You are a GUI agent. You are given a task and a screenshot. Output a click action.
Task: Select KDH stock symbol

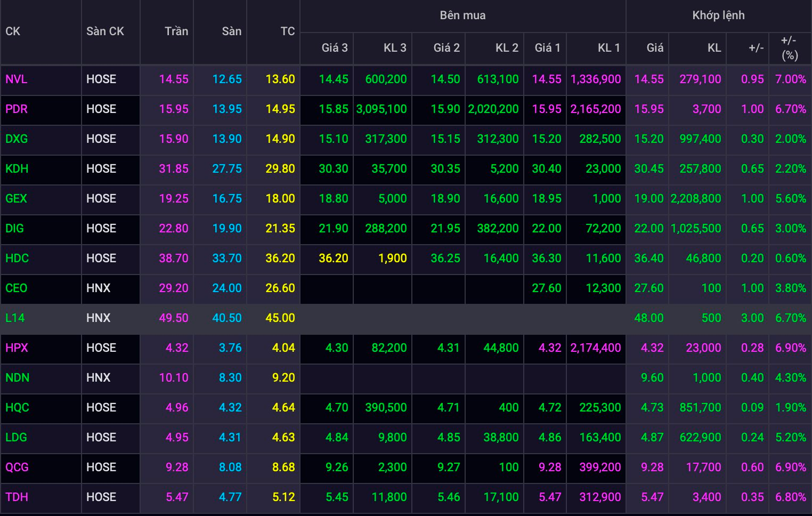(x=17, y=168)
